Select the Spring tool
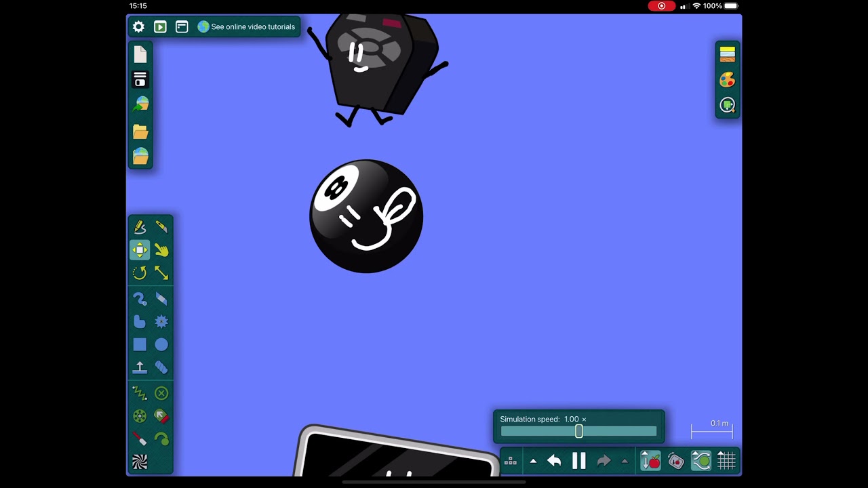The height and width of the screenshot is (488, 868). pyautogui.click(x=140, y=392)
